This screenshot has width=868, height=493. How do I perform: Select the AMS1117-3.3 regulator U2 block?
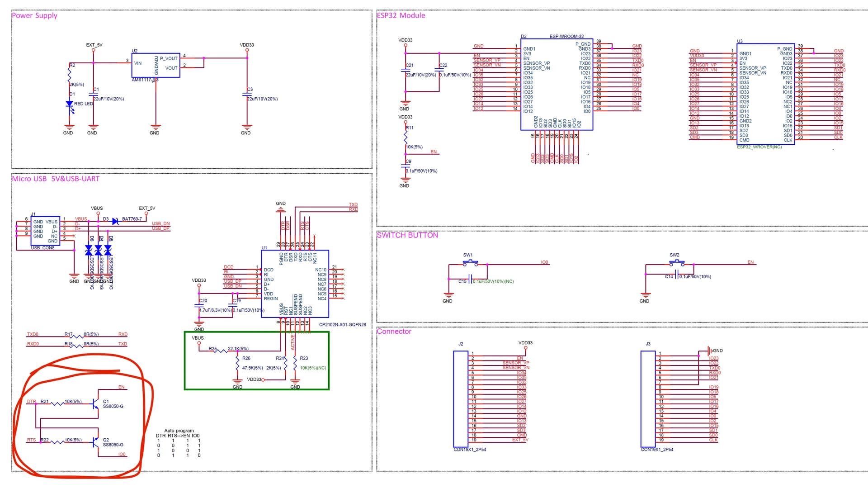pyautogui.click(x=156, y=65)
